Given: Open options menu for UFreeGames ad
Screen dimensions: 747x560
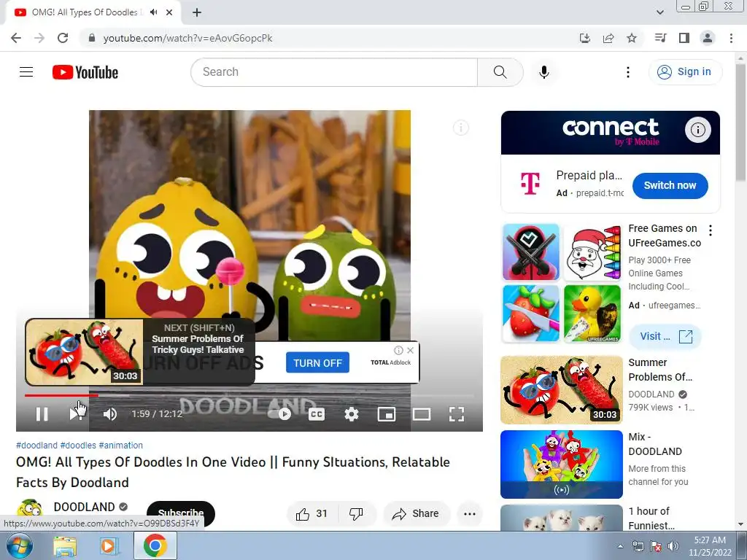Looking at the screenshot, I should [x=711, y=230].
